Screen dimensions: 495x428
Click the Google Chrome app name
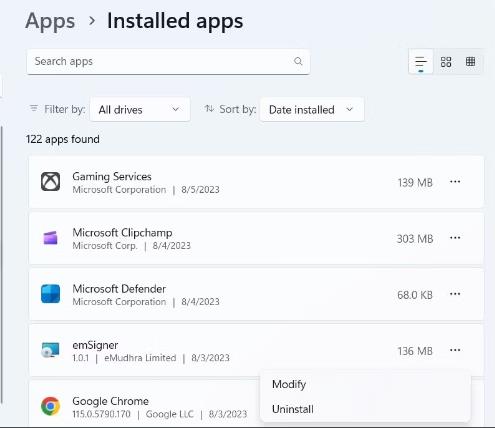click(110, 401)
